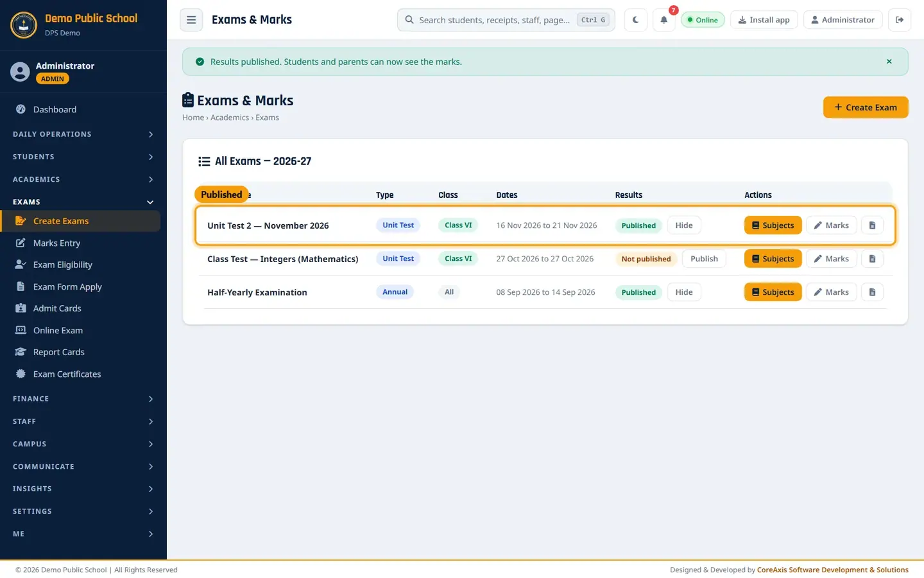Switch to dark mode moon icon
The height and width of the screenshot is (578, 924).
click(x=635, y=20)
